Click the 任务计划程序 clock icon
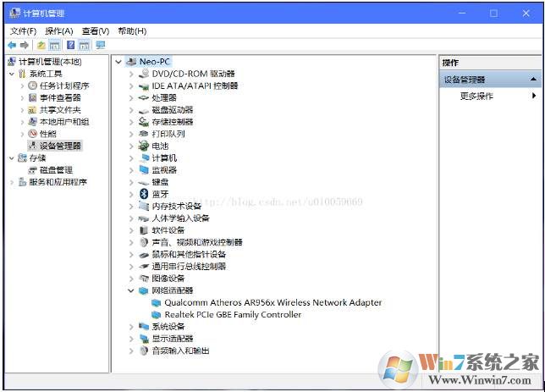 (x=32, y=86)
